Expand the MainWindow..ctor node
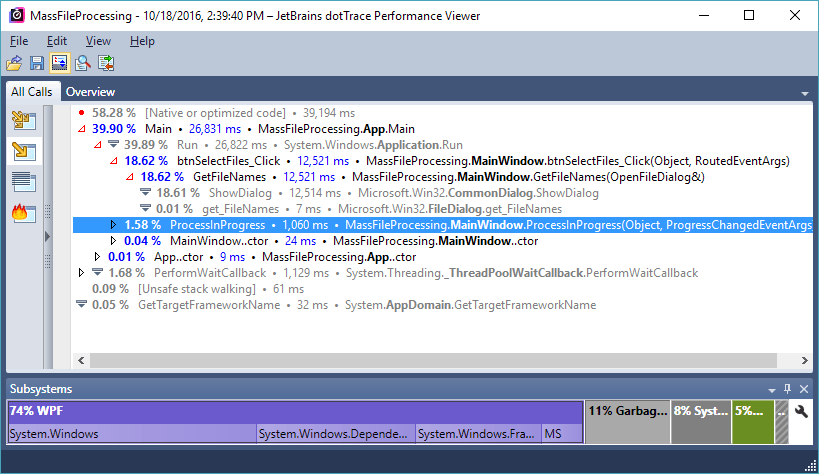 click(113, 241)
